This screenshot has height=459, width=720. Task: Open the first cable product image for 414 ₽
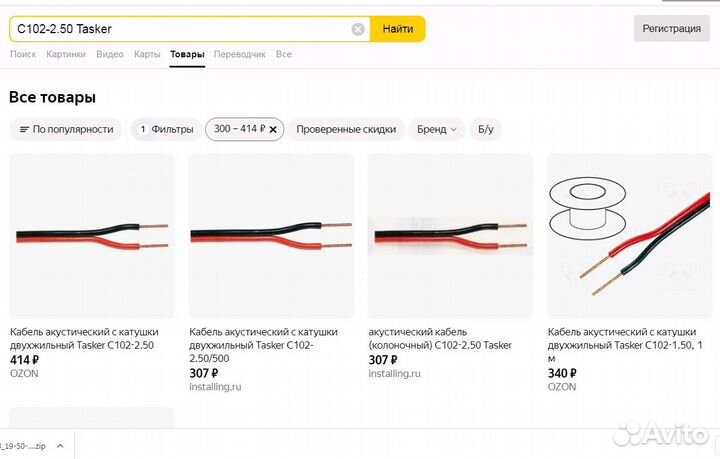click(x=92, y=236)
